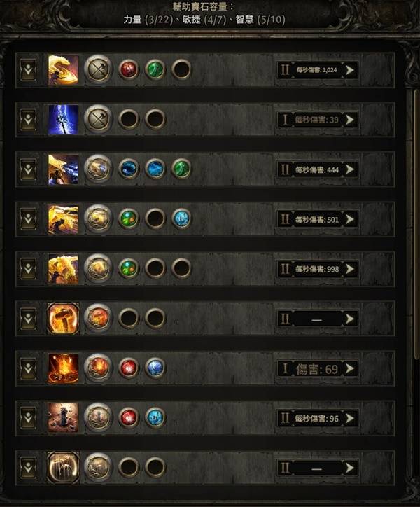Click the skill icon in the 1,024 damage row
The height and width of the screenshot is (507, 420).
pos(63,70)
